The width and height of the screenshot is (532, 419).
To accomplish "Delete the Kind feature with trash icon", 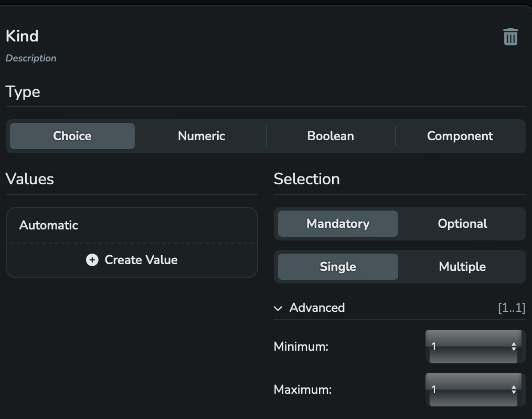I will coord(510,37).
